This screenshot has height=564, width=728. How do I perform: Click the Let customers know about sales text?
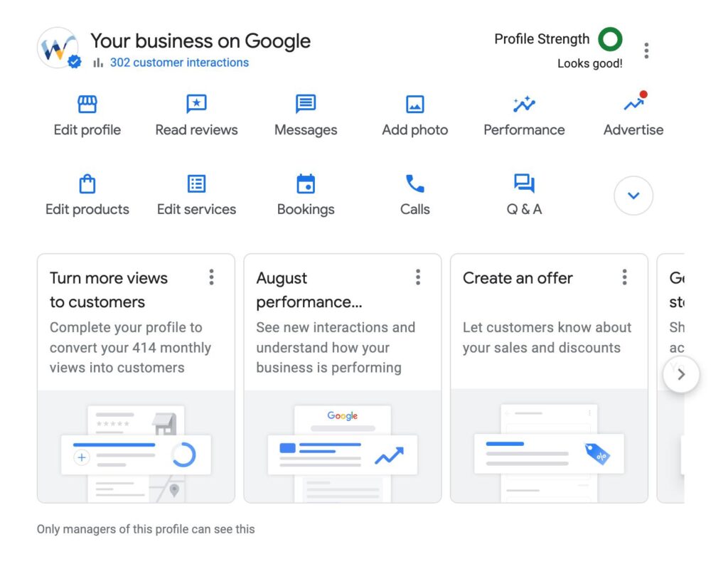click(x=547, y=337)
